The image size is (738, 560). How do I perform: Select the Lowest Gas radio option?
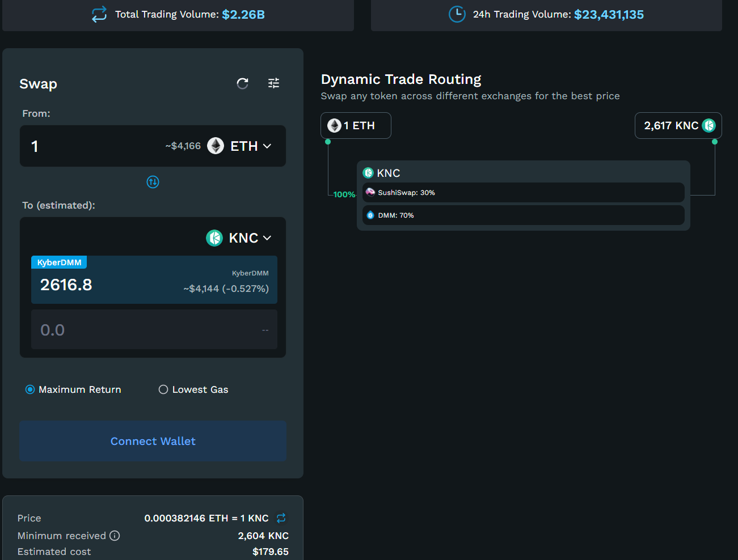click(163, 389)
